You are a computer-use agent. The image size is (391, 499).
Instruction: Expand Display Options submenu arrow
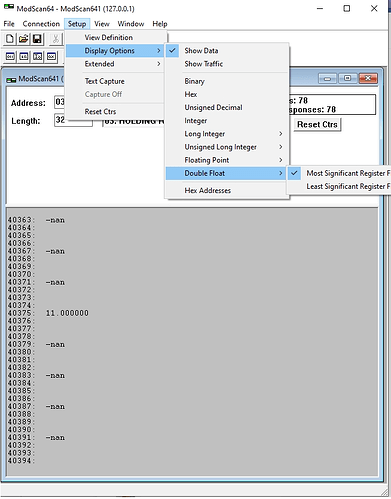point(159,51)
